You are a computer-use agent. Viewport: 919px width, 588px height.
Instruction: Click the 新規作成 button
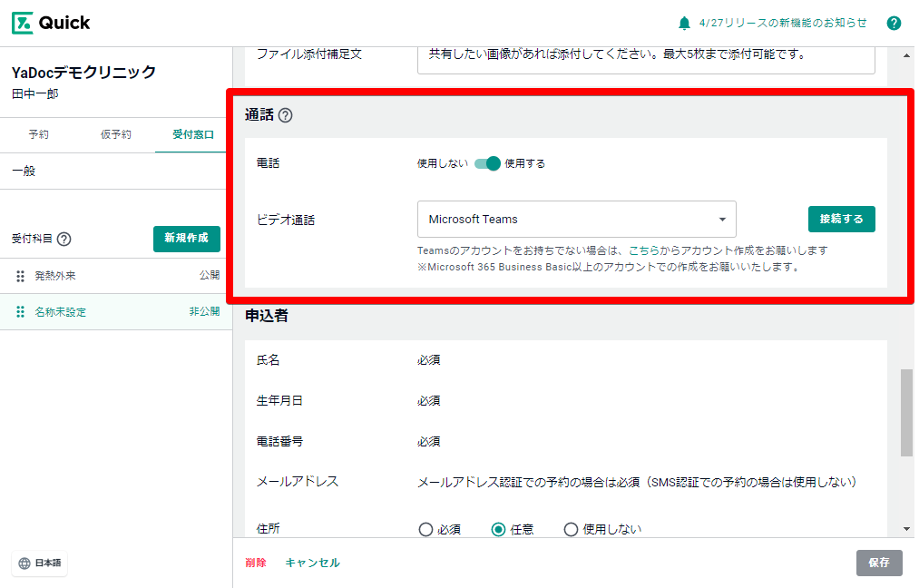coord(186,239)
